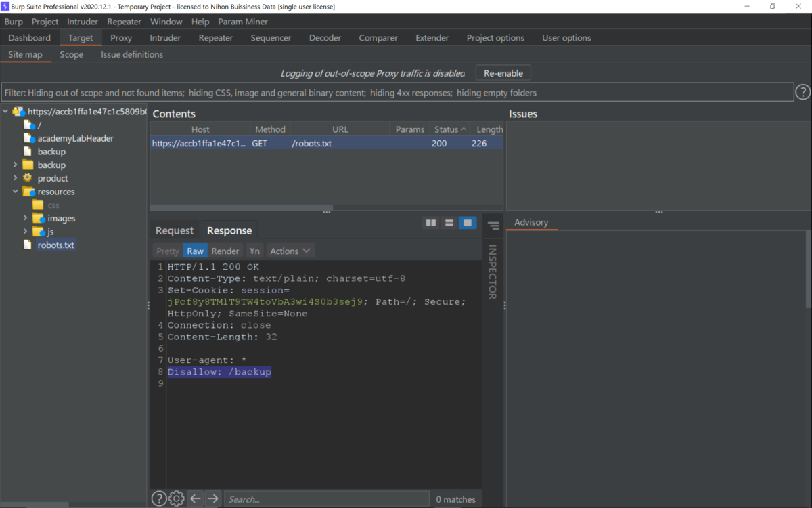Click the filter bar help icon
Image resolution: width=812 pixels, height=508 pixels.
pos(803,91)
